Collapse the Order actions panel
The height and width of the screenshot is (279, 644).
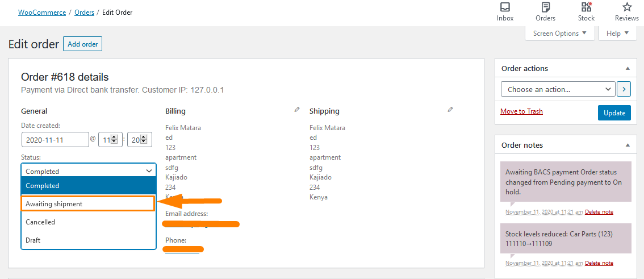click(x=627, y=69)
